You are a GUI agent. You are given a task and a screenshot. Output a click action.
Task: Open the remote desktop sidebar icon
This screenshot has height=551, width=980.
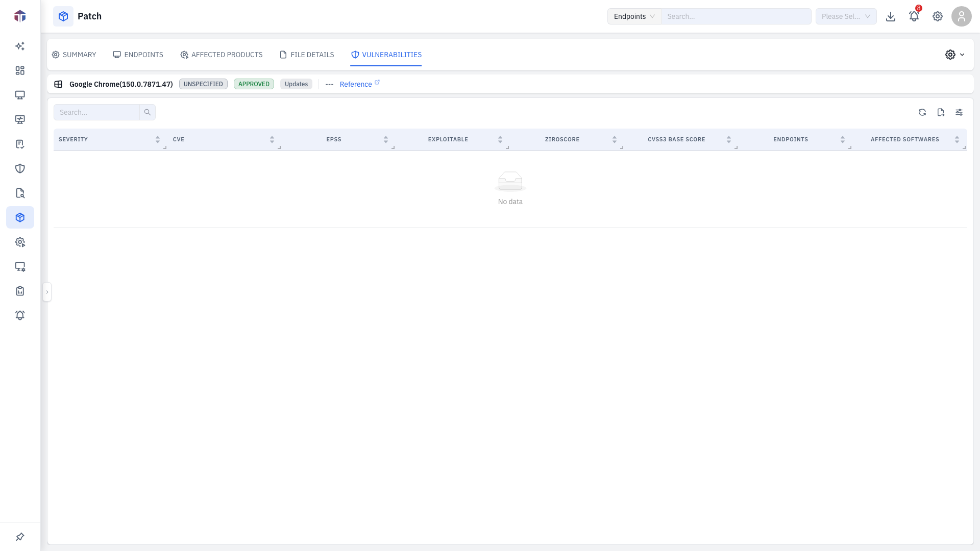tap(20, 119)
